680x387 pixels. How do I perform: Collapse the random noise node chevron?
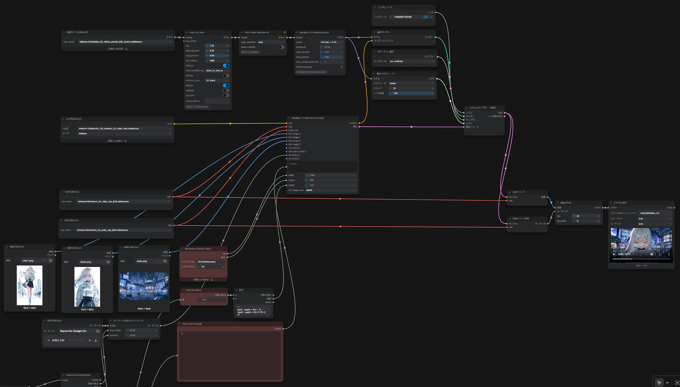point(375,8)
